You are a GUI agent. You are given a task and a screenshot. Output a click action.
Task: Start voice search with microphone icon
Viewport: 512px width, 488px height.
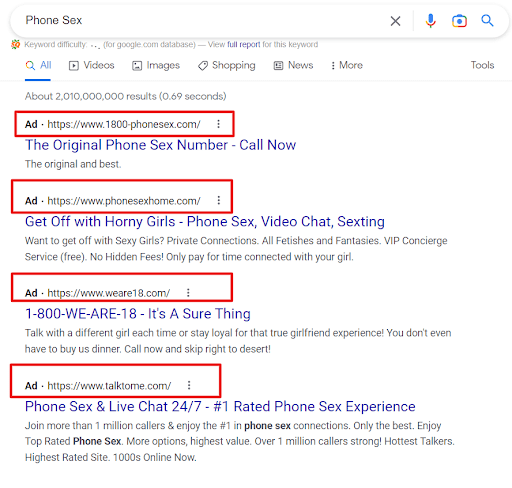pos(430,21)
